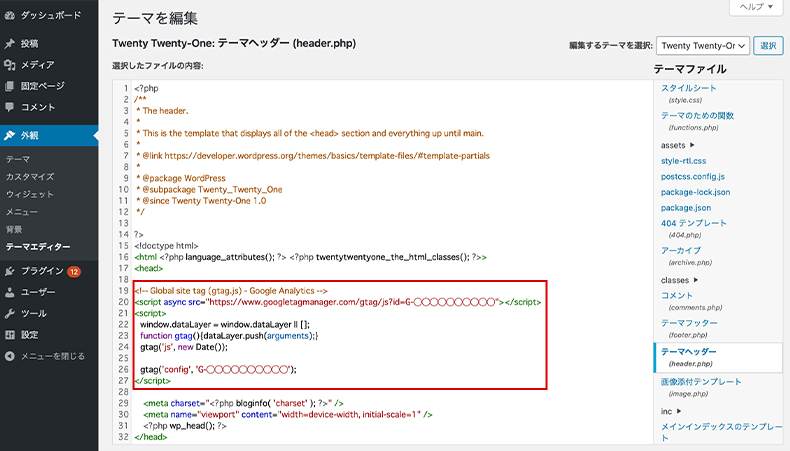Click the <head> tag on line 17
Image resolution: width=790 pixels, height=451 pixels.
[x=149, y=269]
